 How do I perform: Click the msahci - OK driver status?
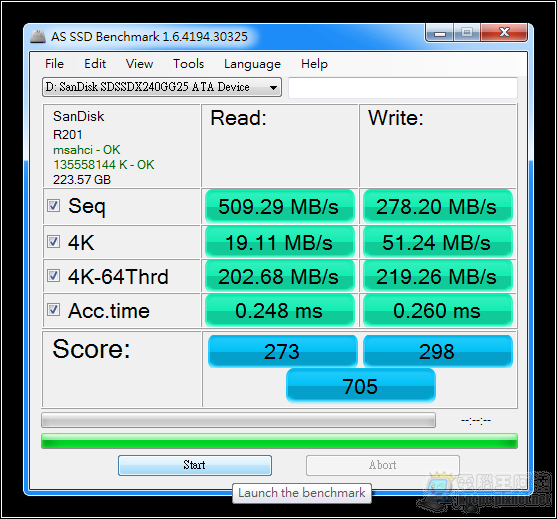click(87, 150)
